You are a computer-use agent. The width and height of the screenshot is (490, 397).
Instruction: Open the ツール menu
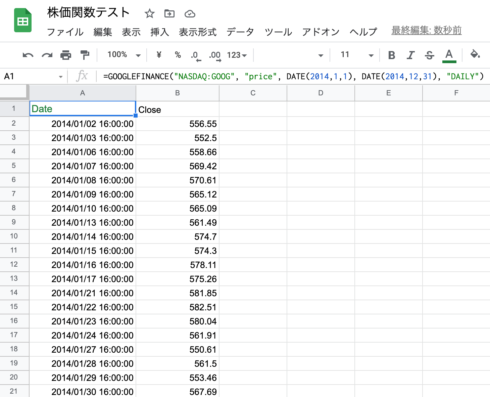click(278, 32)
